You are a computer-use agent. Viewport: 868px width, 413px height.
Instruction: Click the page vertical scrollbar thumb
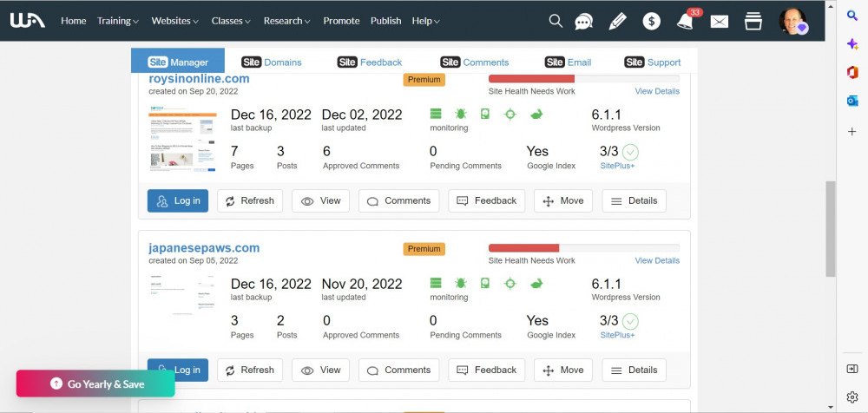[831, 228]
